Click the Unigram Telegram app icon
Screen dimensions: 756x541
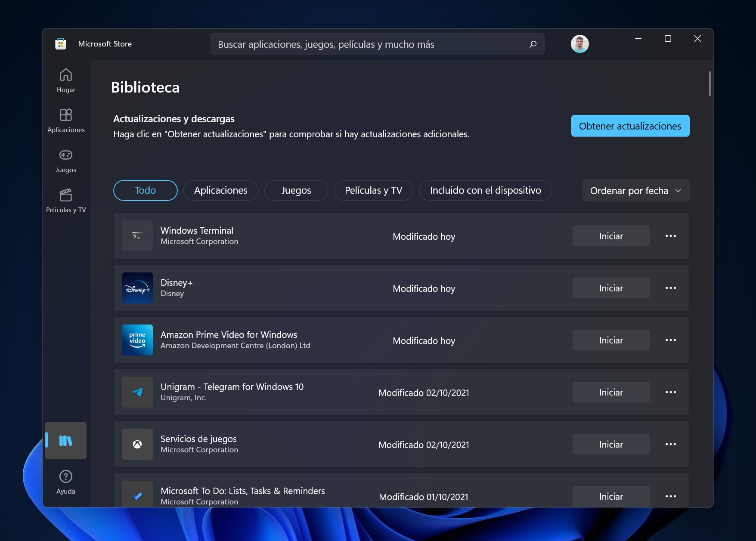pos(137,392)
